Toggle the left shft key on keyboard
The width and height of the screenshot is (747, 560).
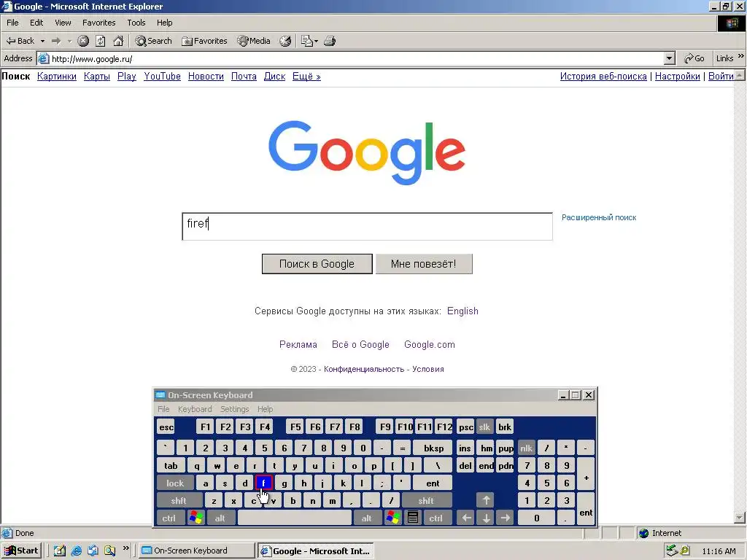[179, 500]
